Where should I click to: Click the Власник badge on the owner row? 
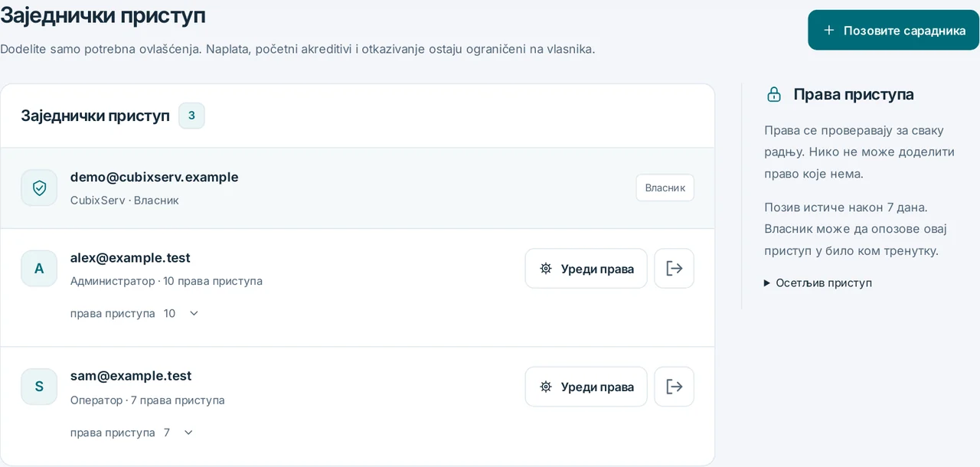click(665, 188)
